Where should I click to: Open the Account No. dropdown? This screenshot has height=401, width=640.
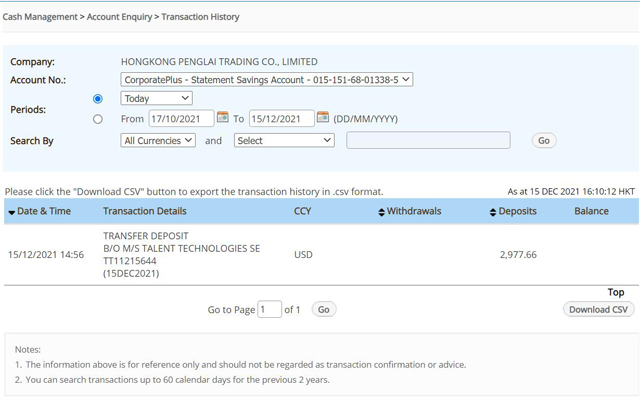point(267,80)
